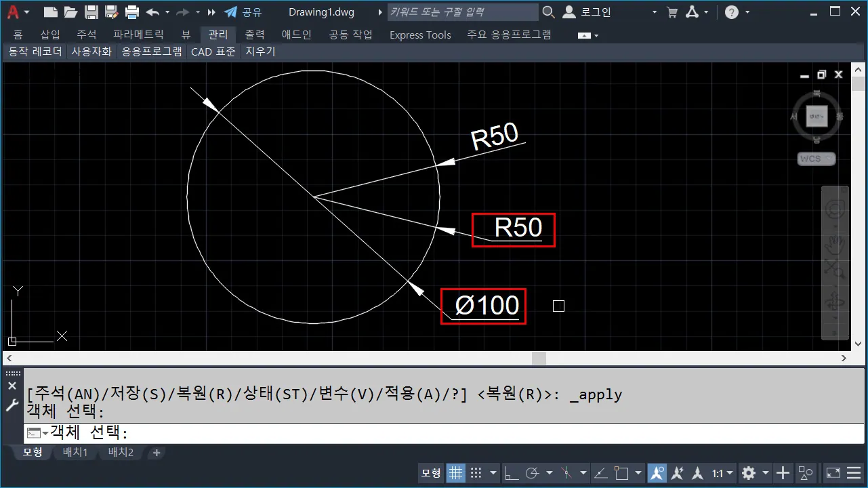
Task: Undo the last action
Action: (x=152, y=12)
